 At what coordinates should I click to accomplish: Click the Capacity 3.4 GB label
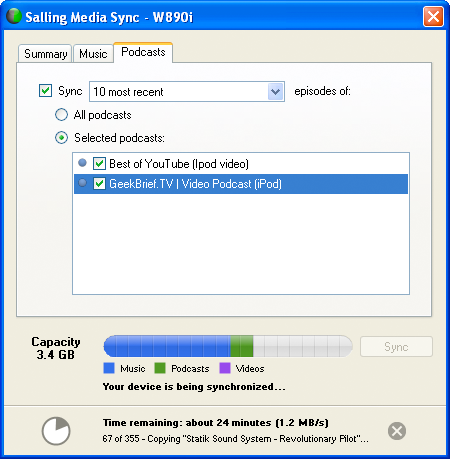[x=56, y=348]
